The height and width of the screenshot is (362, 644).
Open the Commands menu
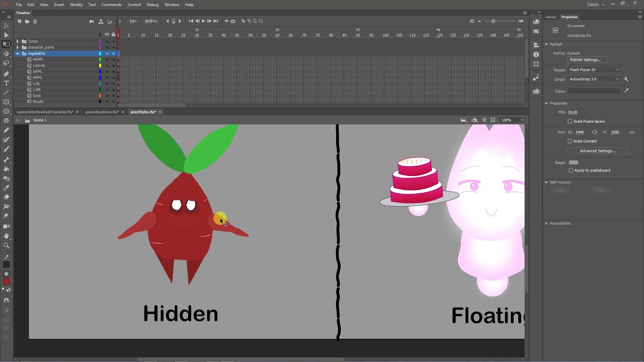[111, 5]
